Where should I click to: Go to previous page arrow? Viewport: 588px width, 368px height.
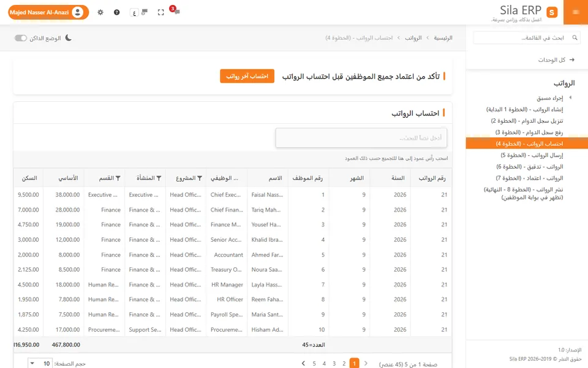point(366,363)
